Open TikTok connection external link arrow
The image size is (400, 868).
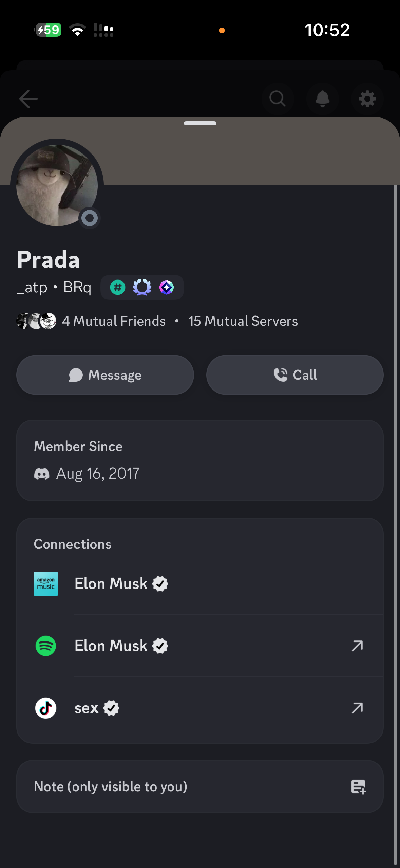tap(357, 708)
